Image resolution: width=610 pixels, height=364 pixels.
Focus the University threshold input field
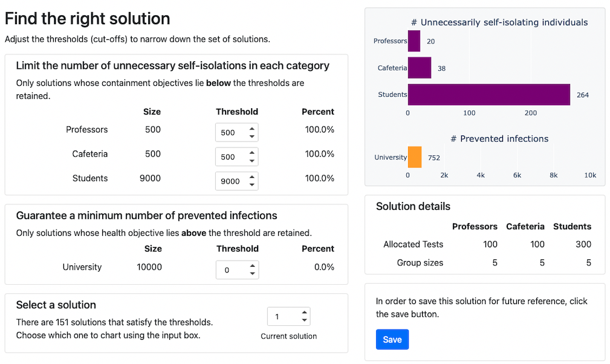[230, 270]
